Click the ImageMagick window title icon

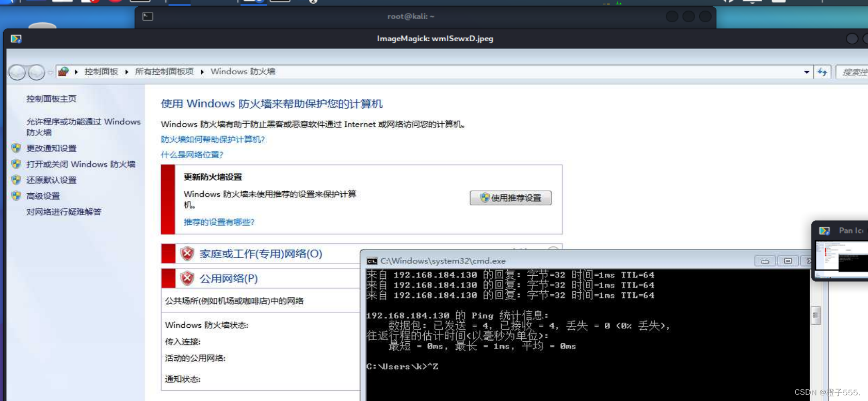point(16,39)
